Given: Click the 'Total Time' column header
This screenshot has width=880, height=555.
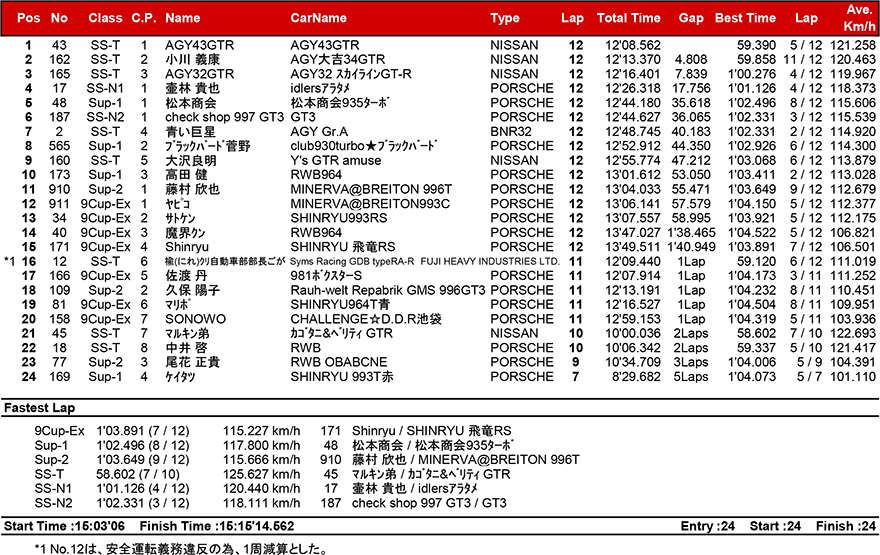Looking at the screenshot, I should (629, 18).
